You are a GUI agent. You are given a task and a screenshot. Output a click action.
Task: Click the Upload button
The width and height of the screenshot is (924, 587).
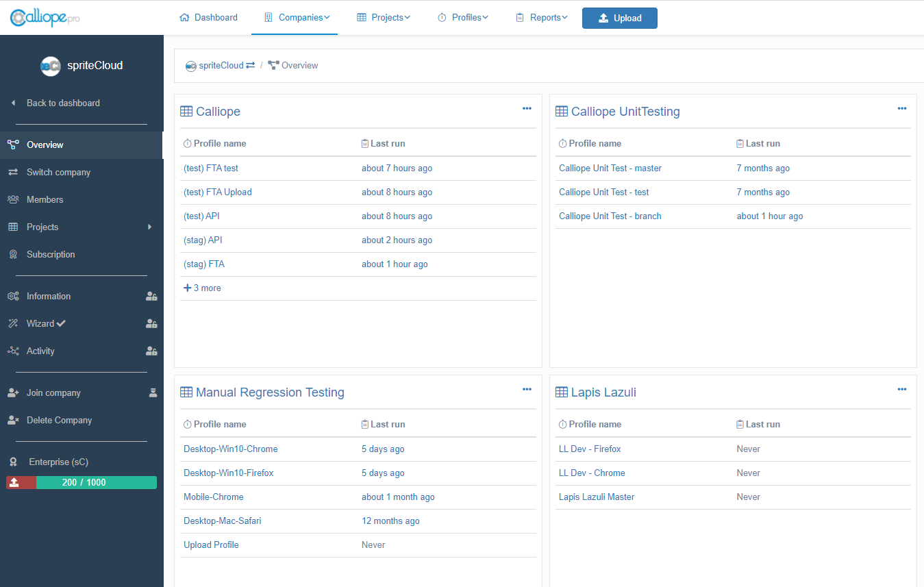pyautogui.click(x=619, y=18)
